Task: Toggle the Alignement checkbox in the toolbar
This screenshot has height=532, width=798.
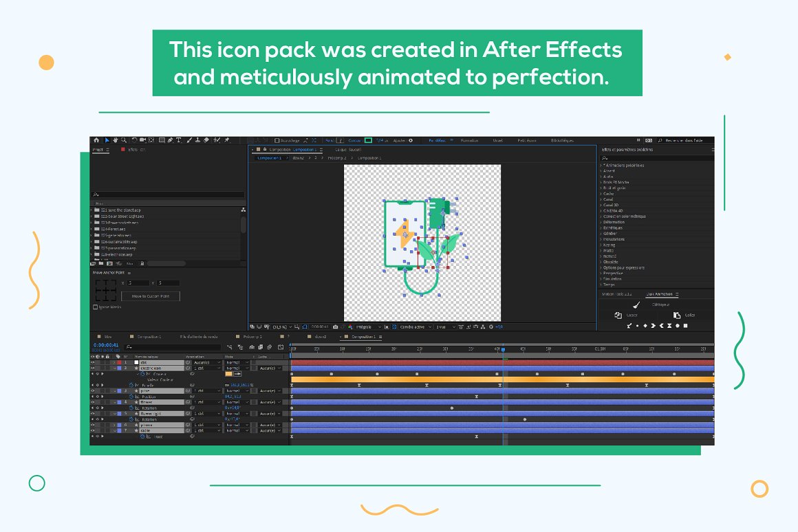Action: pos(277,140)
